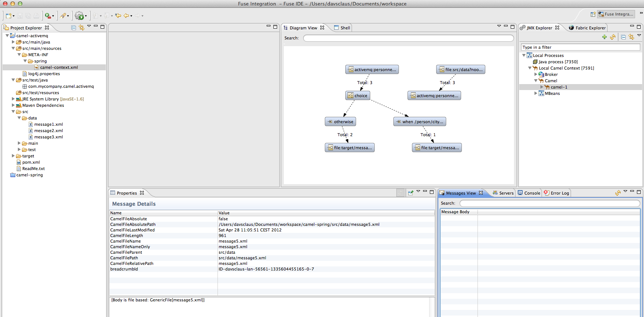Select the choice node in the diagram
The width and height of the screenshot is (644, 317).
pos(358,96)
